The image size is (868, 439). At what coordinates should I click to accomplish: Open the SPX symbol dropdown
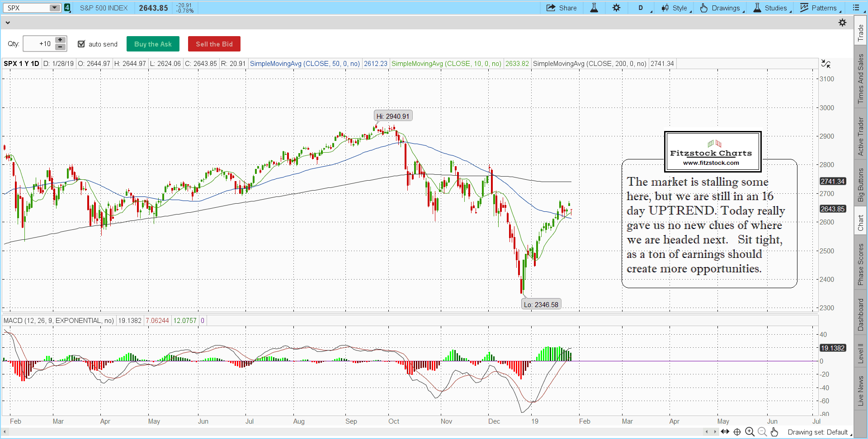pos(54,8)
